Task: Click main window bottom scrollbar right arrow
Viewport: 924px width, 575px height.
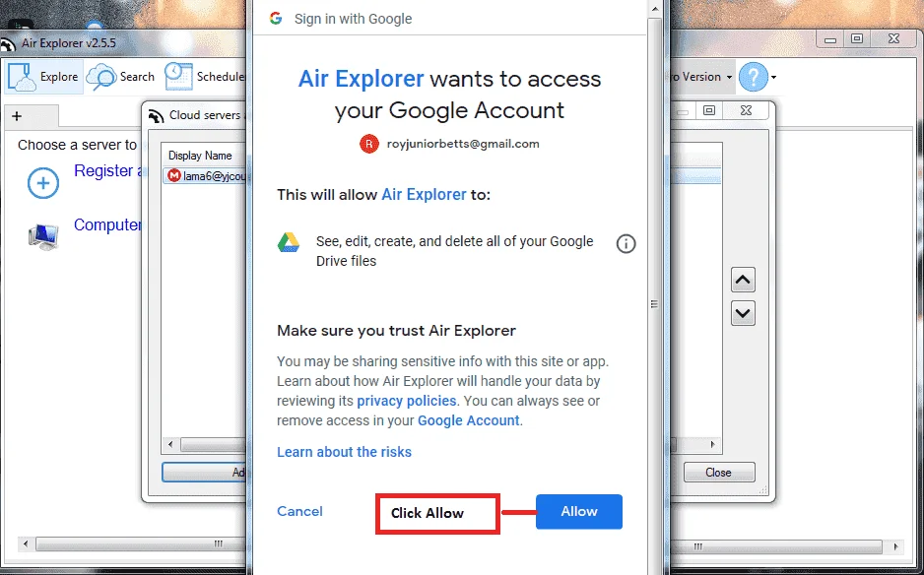Action: 896,546
